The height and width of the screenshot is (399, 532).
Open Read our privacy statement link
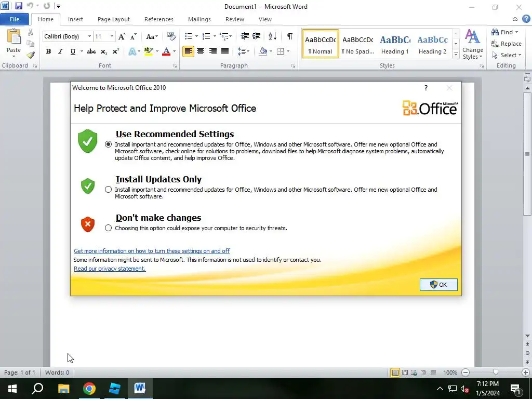click(x=110, y=269)
